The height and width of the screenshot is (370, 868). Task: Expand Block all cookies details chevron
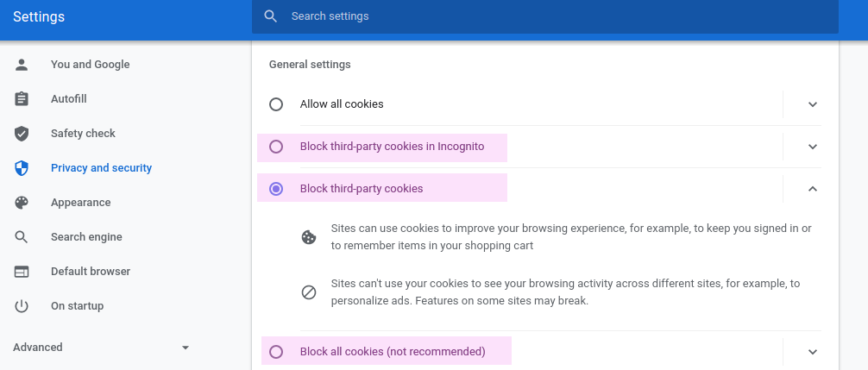click(812, 352)
